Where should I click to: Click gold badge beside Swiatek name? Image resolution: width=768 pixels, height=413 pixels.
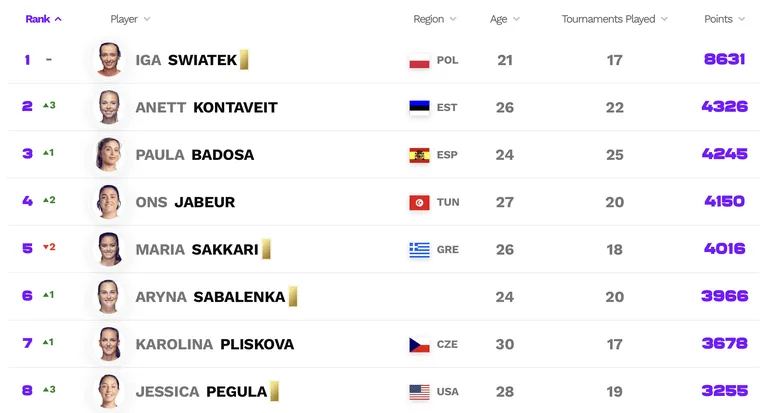(x=244, y=59)
